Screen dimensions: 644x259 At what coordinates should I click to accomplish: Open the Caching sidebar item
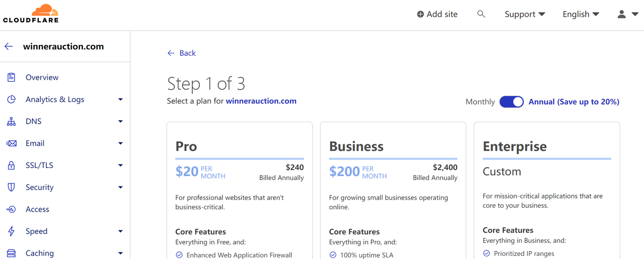40,253
